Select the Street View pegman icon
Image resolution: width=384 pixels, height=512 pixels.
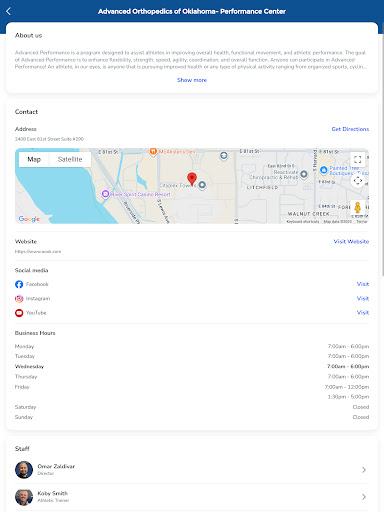358,207
